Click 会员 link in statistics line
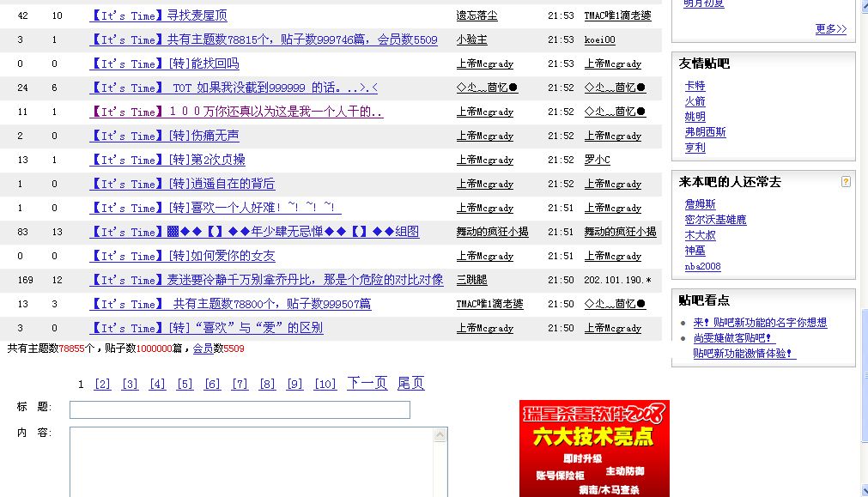This screenshot has height=497, width=868. (x=203, y=349)
